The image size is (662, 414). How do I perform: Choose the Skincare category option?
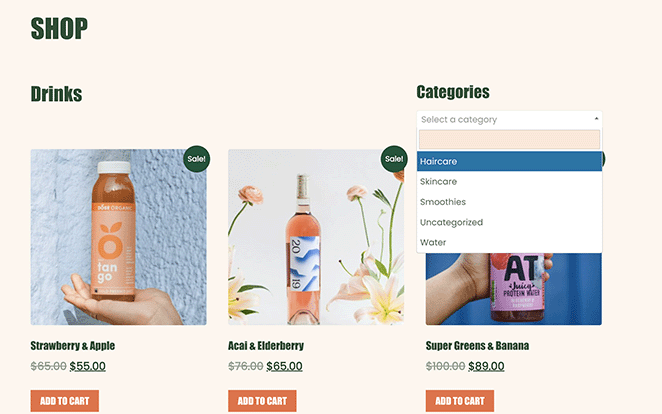pyautogui.click(x=509, y=181)
